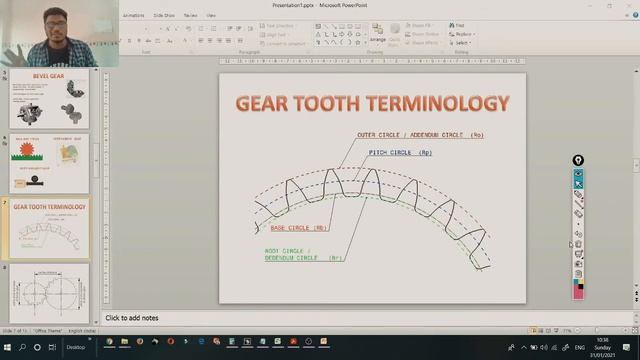Screen dimensions: 640x360
Task: Open Chrome from the taskbar
Action: pyautogui.click(x=109, y=342)
